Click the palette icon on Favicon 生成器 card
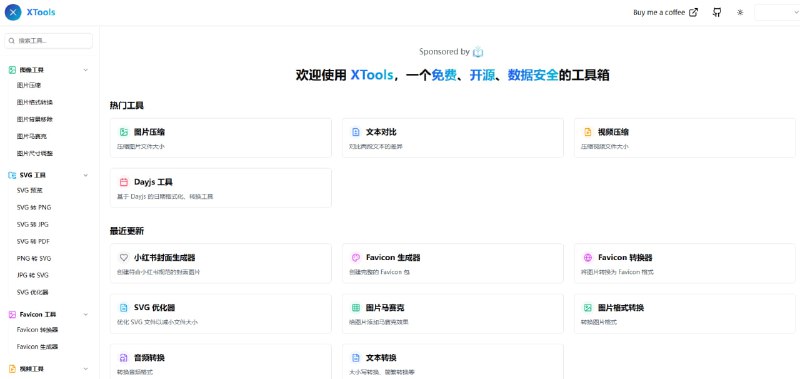Screen dimensions: 800x379 click(356, 258)
